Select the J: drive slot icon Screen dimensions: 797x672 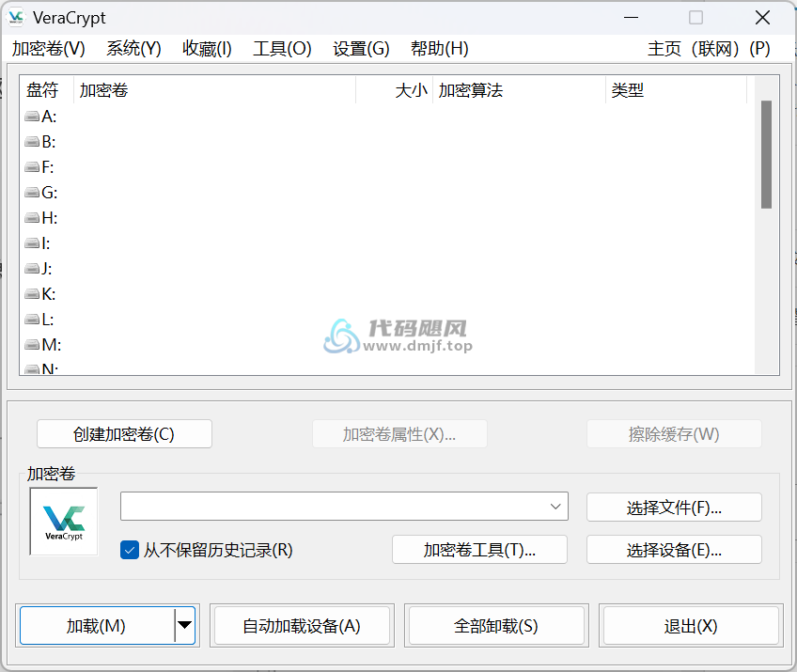(x=32, y=269)
